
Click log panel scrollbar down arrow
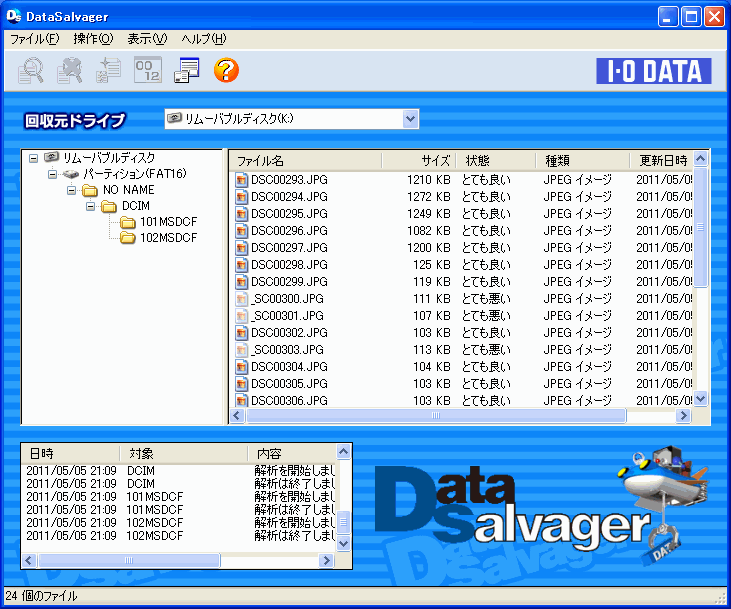tap(344, 544)
